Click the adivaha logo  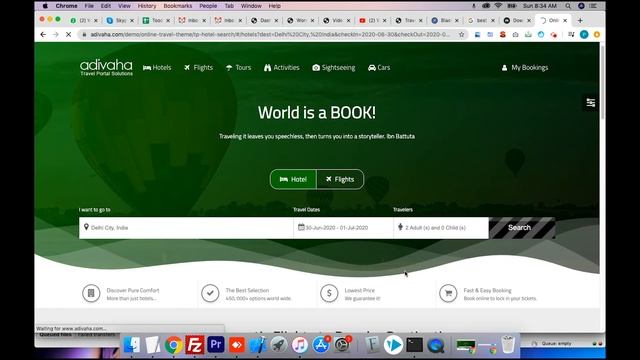click(106, 67)
